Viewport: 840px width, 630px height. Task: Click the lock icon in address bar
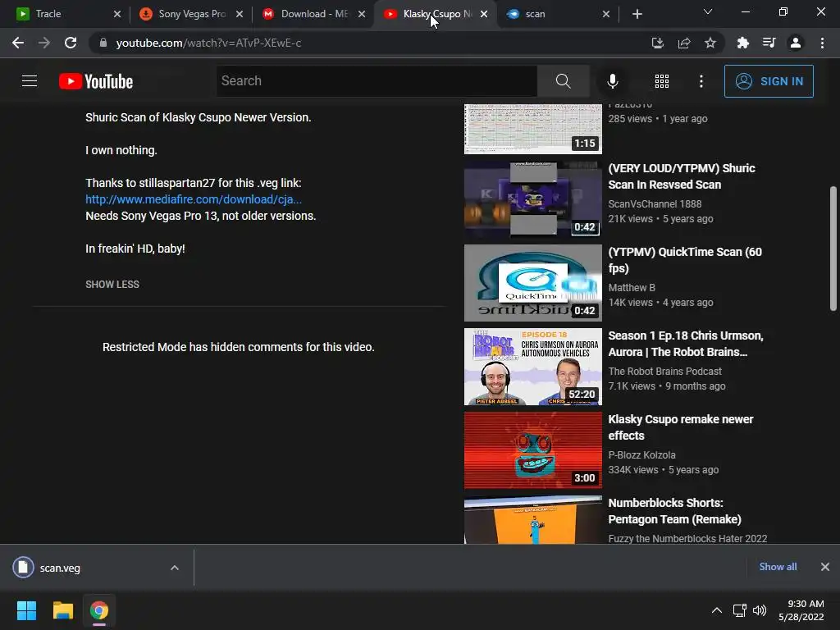pos(103,43)
